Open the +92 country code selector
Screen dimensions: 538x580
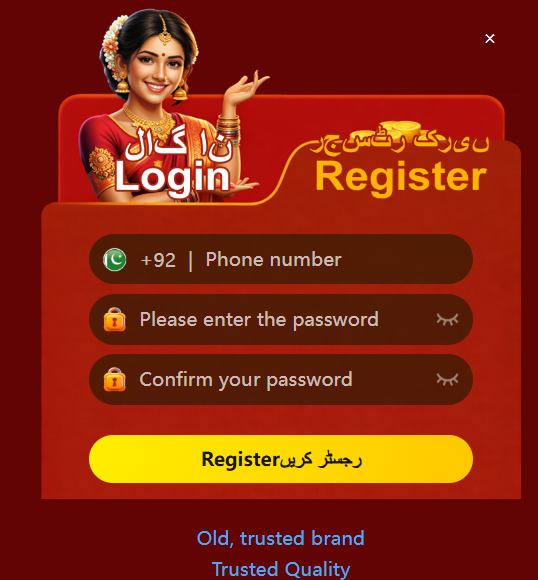click(158, 260)
